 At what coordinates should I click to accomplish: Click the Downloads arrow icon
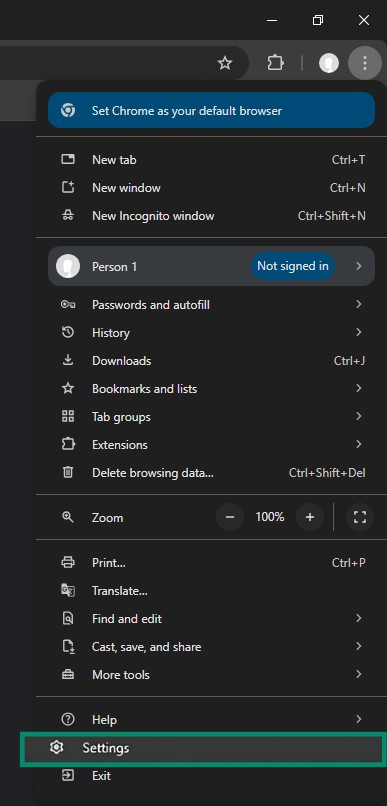pos(68,360)
